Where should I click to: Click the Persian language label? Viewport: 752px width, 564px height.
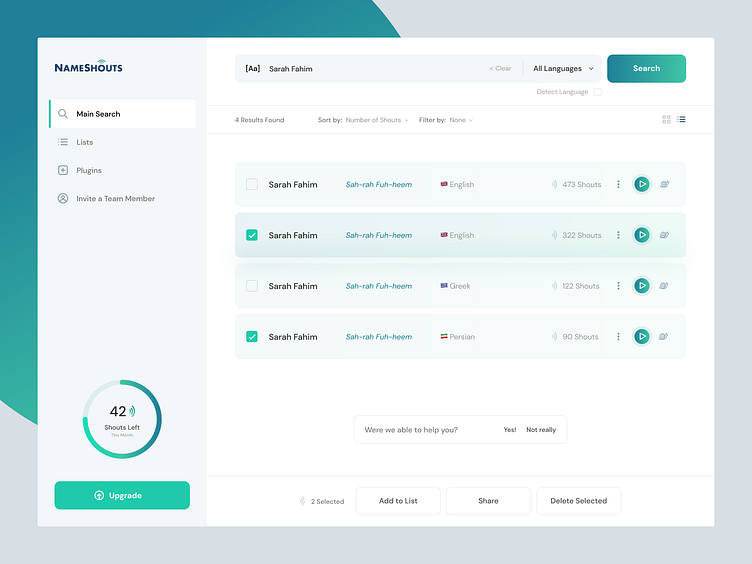point(462,337)
